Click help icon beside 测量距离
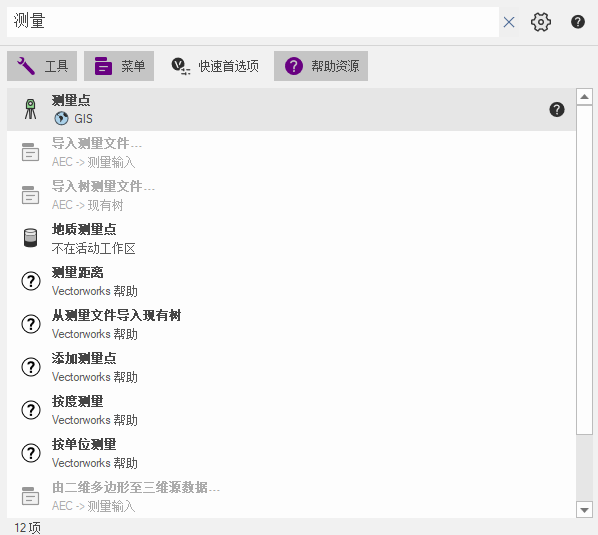 click(x=31, y=281)
